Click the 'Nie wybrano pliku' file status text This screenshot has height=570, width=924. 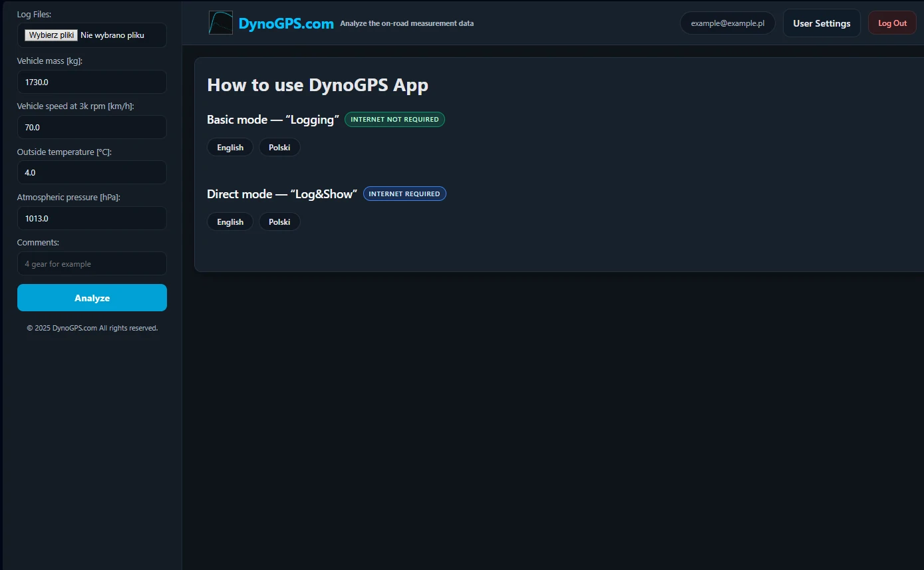[x=112, y=35]
